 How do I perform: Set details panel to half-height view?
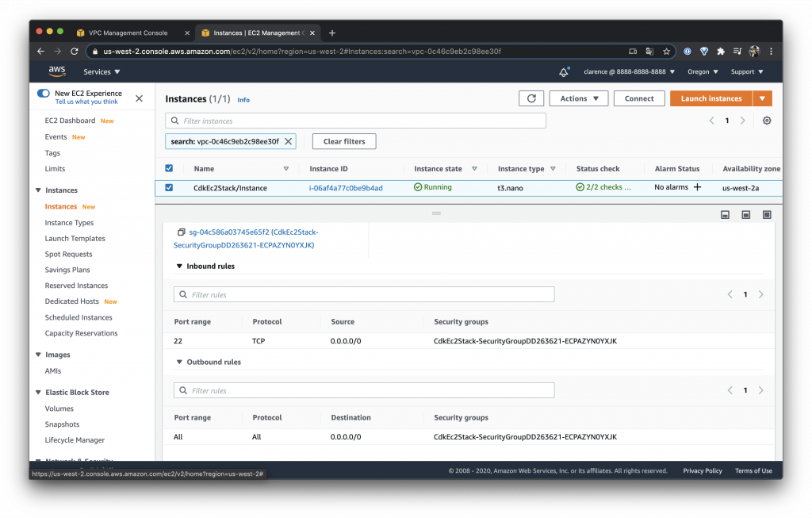coord(745,214)
